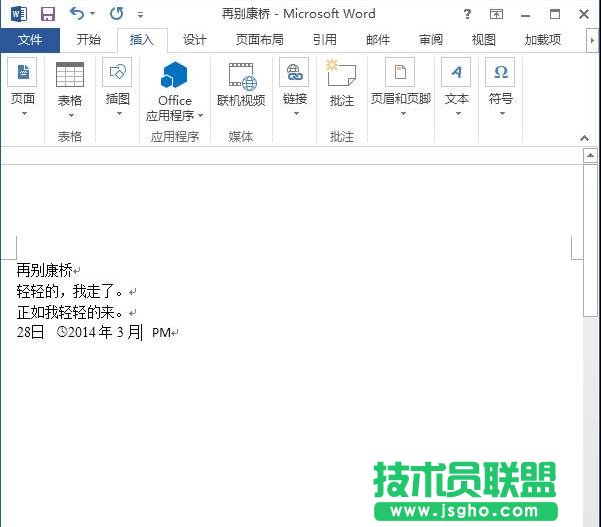Click the line 轻轻的，我走了。
The height and width of the screenshot is (527, 601).
[70, 291]
